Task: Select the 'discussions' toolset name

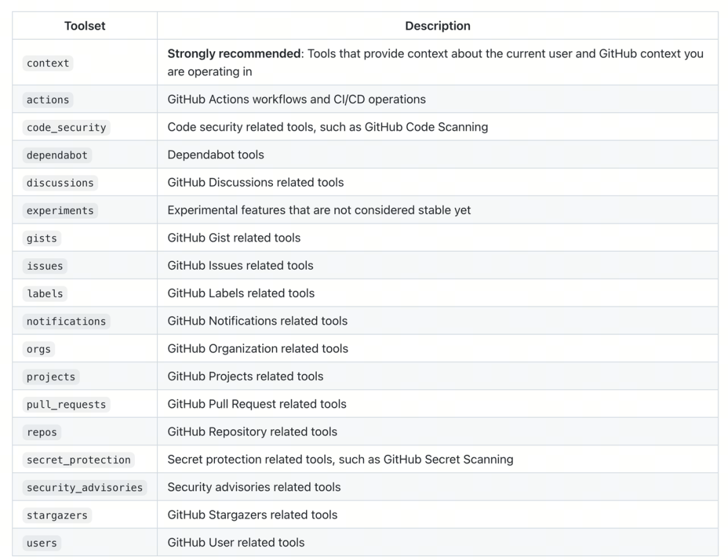Action: click(60, 183)
